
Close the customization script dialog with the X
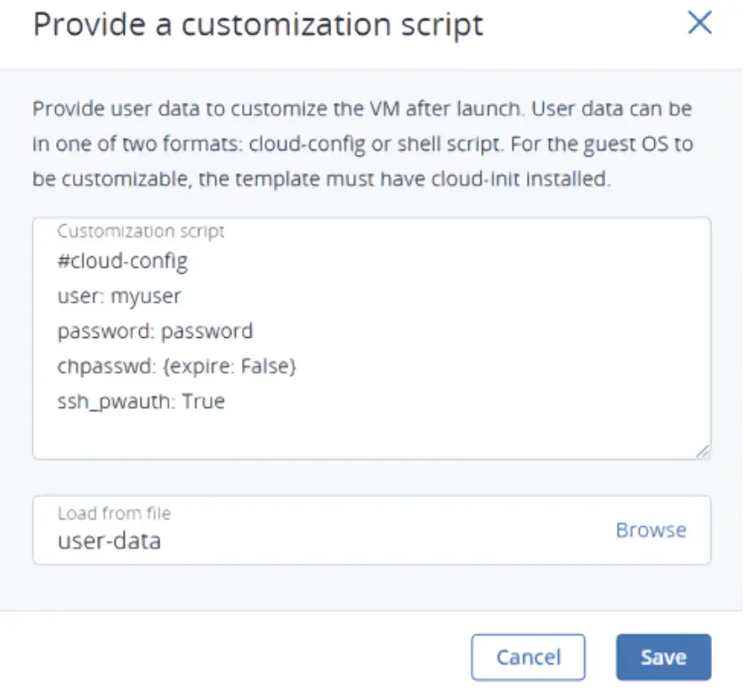click(700, 24)
